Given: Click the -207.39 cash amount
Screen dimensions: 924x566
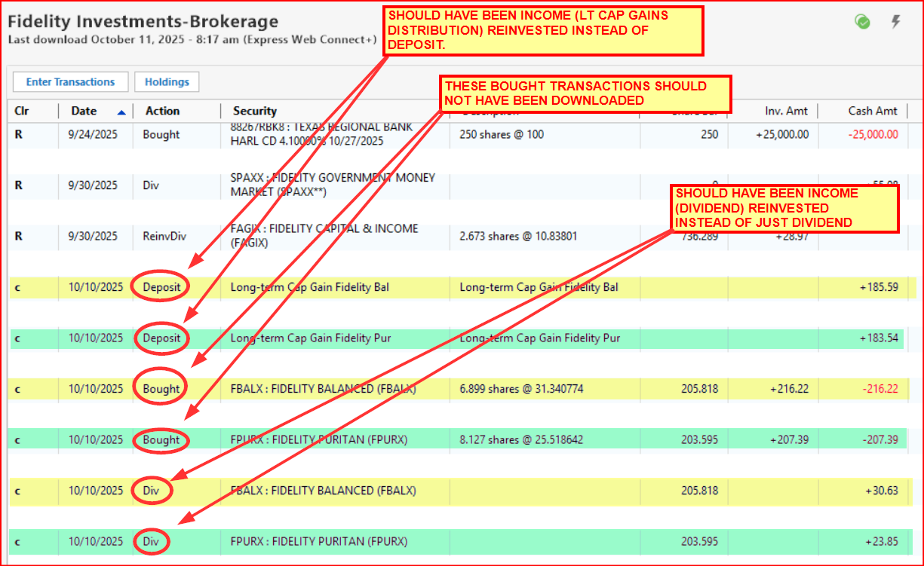Looking at the screenshot, I should click(879, 439).
